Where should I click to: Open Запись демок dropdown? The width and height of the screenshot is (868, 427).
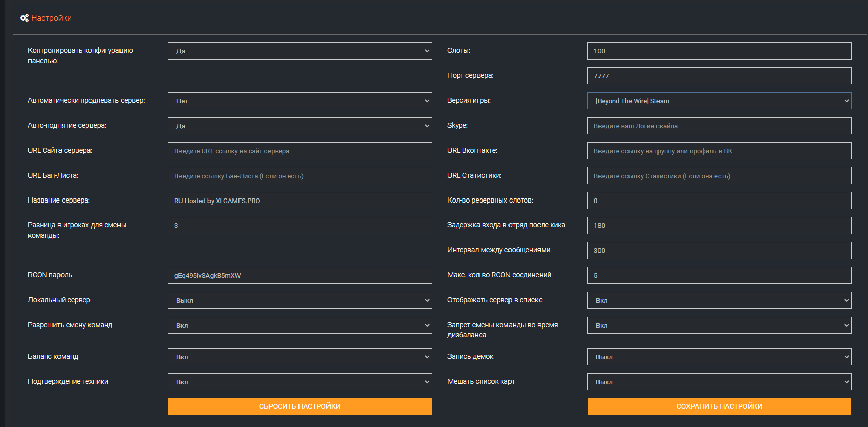719,357
